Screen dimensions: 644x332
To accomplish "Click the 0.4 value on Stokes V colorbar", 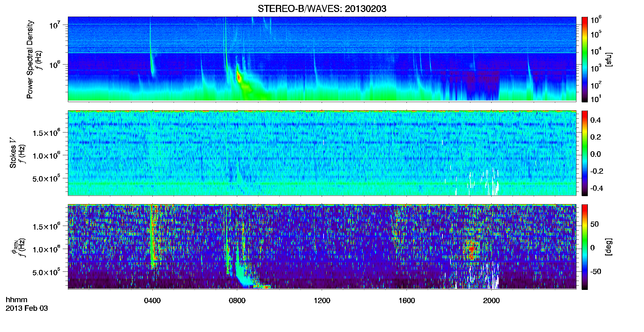I will [595, 120].
